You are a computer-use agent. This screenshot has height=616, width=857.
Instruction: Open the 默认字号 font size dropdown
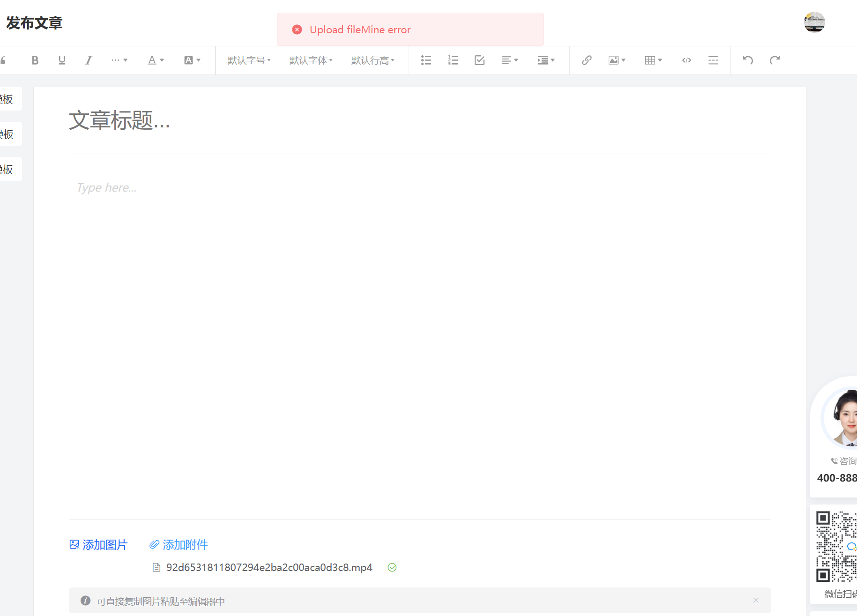coord(249,60)
